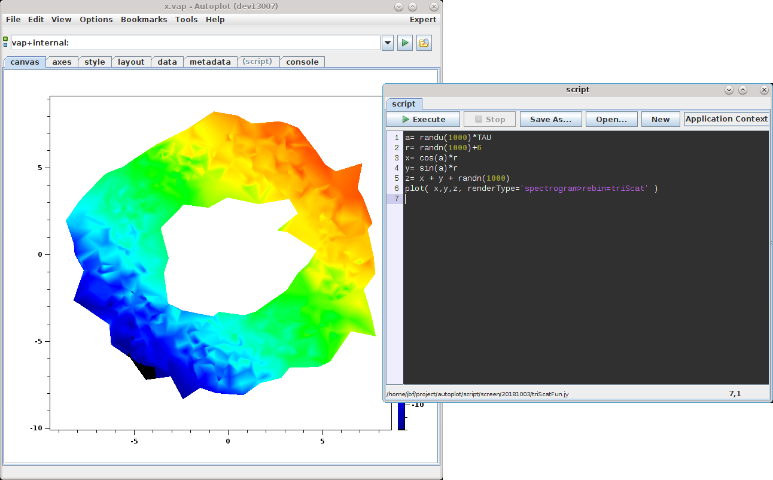Toggle the Application Context button

[726, 119]
